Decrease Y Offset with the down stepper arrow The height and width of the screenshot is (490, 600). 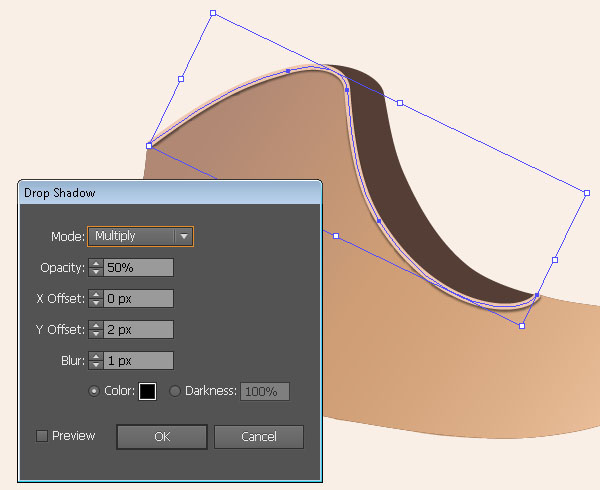pyautogui.click(x=96, y=334)
